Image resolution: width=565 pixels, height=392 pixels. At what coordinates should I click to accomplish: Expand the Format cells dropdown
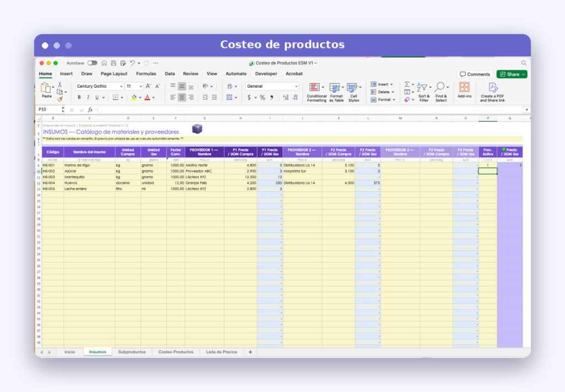click(x=394, y=100)
